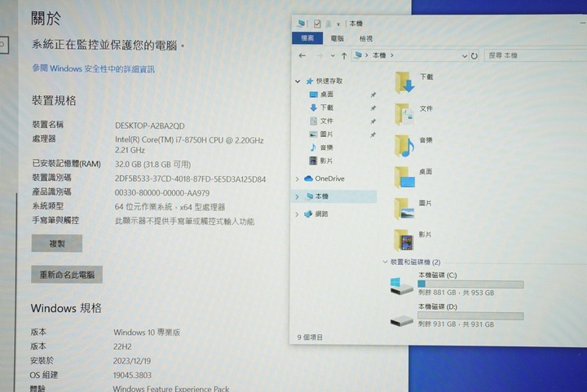587x392 pixels.
Task: Click the install date 2023/12/19
Action: [x=132, y=361]
